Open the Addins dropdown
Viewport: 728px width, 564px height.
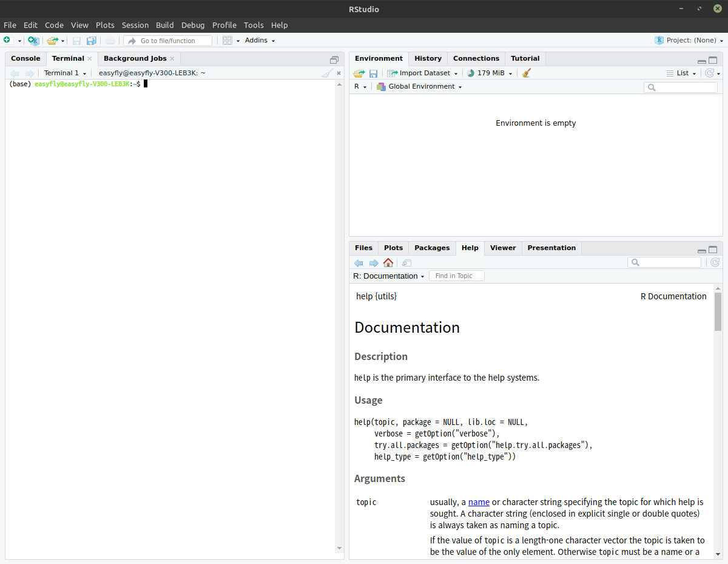260,41
